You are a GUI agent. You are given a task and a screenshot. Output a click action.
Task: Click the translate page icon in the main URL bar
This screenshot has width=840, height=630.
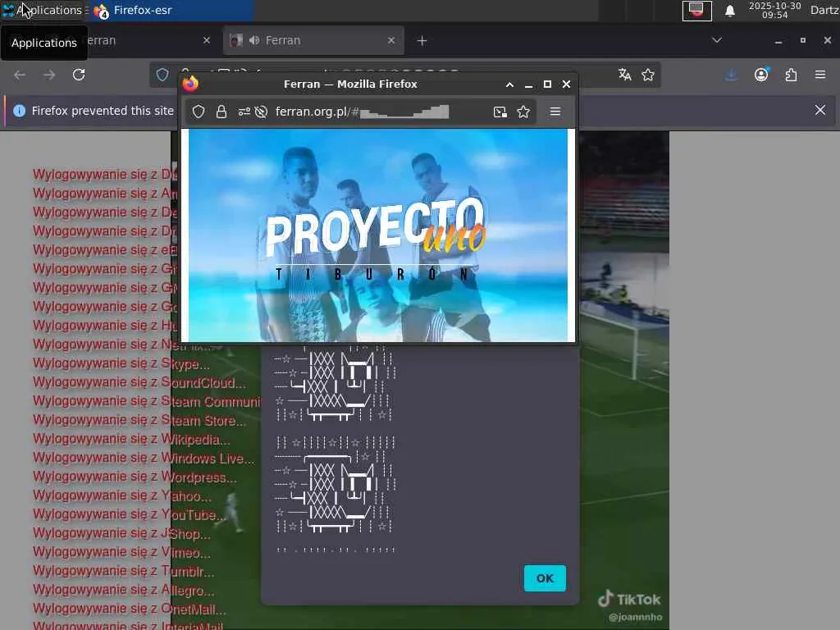click(624, 75)
